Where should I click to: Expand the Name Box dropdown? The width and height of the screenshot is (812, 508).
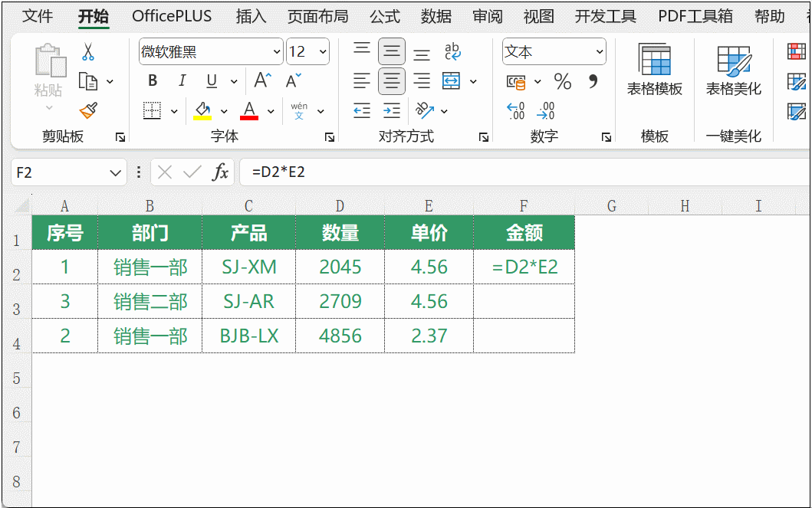116,173
